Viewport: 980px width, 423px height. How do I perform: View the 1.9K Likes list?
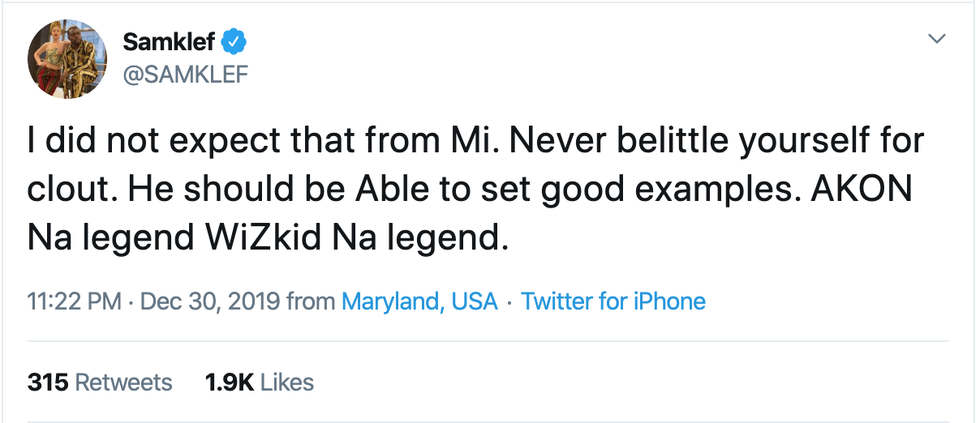[260, 382]
